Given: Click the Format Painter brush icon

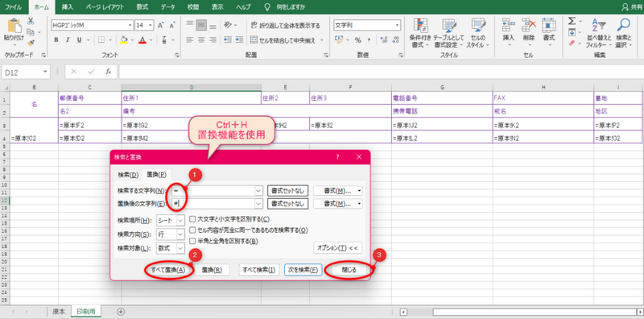Looking at the screenshot, I should (31, 43).
